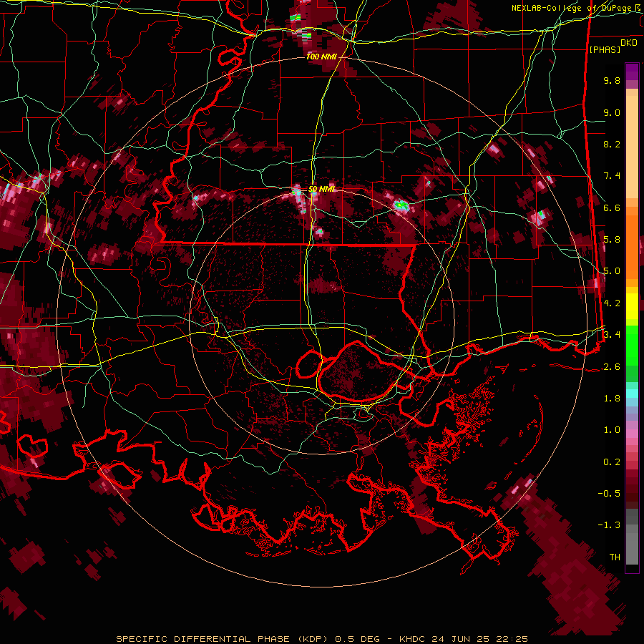
Task: Pick the yellow band of the color bar
Action: pos(632,306)
